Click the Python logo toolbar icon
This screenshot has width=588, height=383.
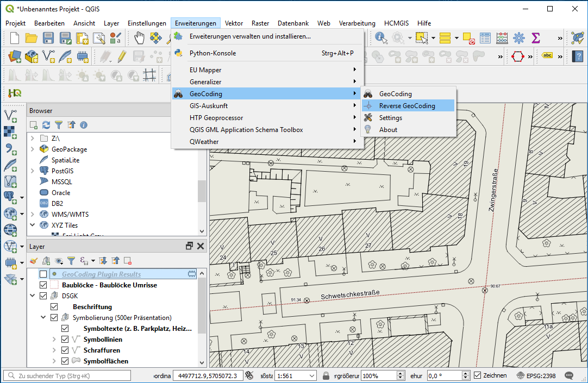178,53
